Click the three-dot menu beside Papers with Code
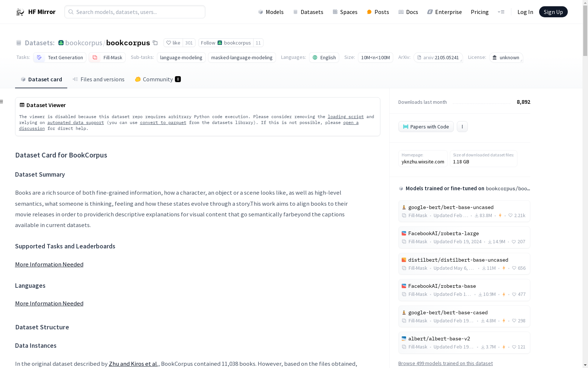Image resolution: width=588 pixels, height=368 pixels. [x=462, y=127]
